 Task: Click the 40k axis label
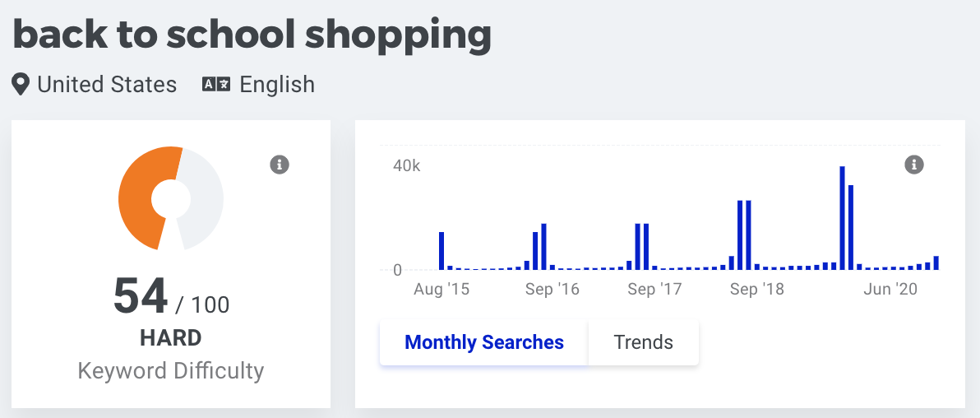click(407, 166)
